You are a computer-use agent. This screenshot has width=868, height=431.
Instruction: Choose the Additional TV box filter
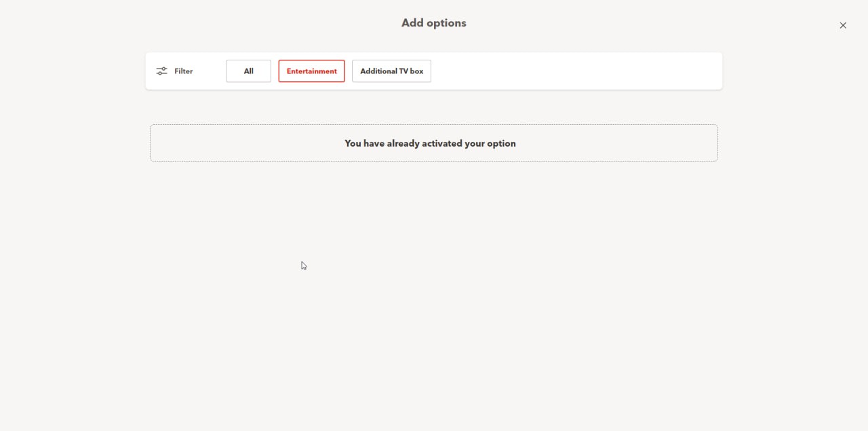tap(391, 71)
